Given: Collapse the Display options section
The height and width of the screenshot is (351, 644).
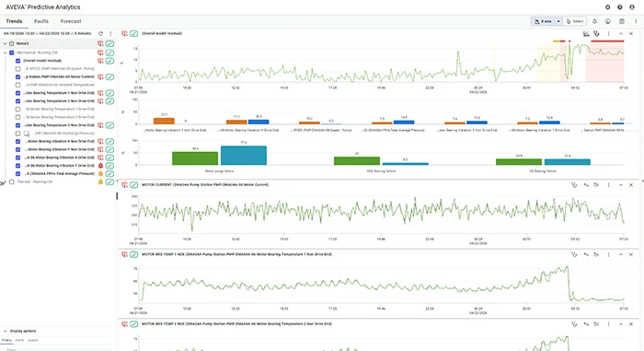Looking at the screenshot, I should 5,331.
